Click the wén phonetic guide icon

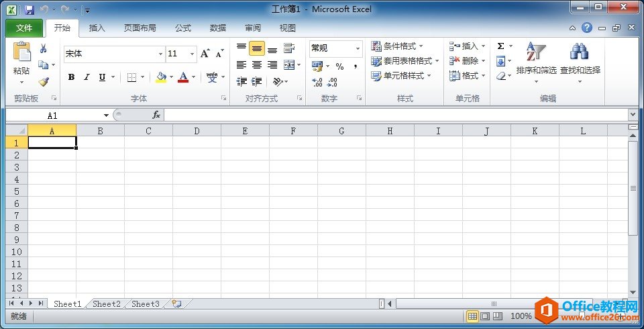(212, 77)
